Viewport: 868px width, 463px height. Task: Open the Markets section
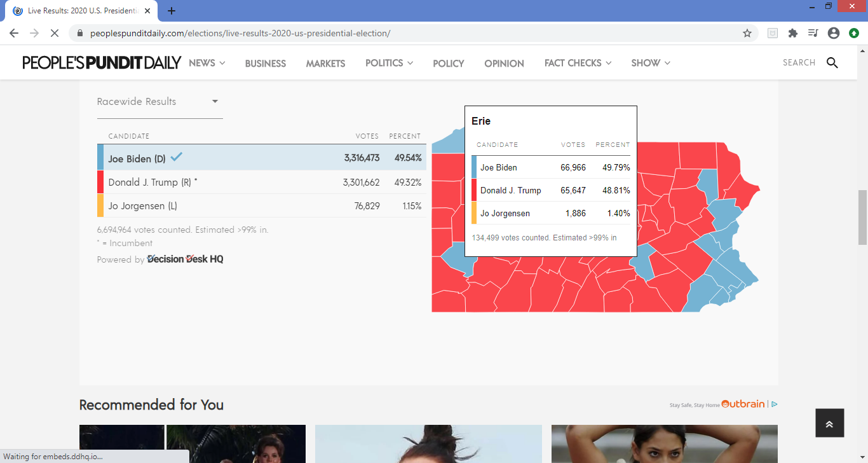coord(325,64)
